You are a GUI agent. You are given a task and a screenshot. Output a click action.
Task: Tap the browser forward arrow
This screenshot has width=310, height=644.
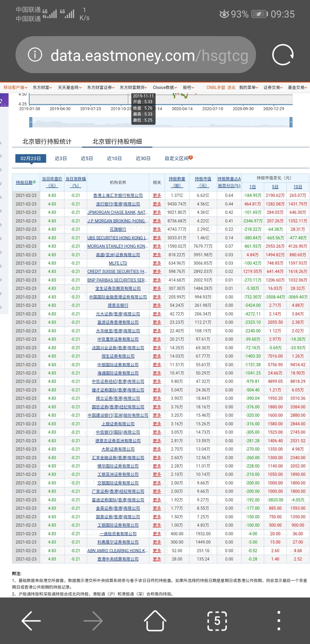[93, 621]
